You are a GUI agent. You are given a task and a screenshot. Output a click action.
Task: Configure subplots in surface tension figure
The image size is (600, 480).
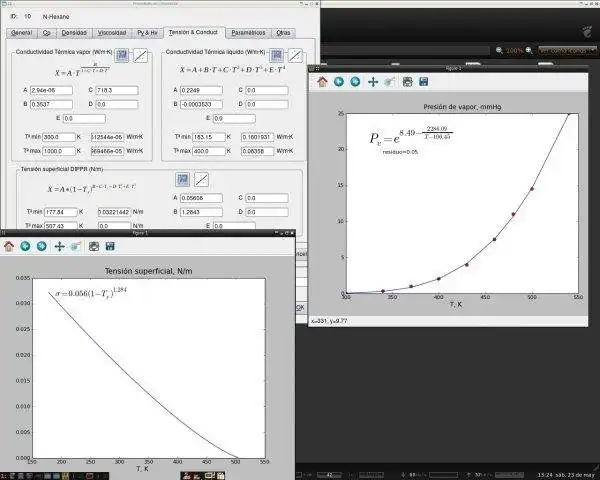click(x=94, y=246)
